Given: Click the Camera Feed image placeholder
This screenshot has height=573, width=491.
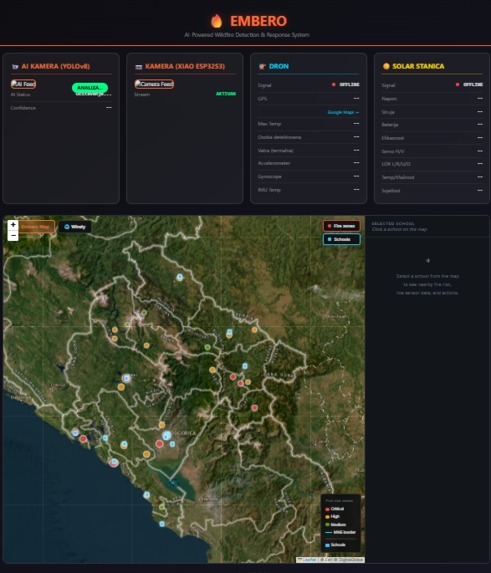Looking at the screenshot, I should [x=154, y=84].
